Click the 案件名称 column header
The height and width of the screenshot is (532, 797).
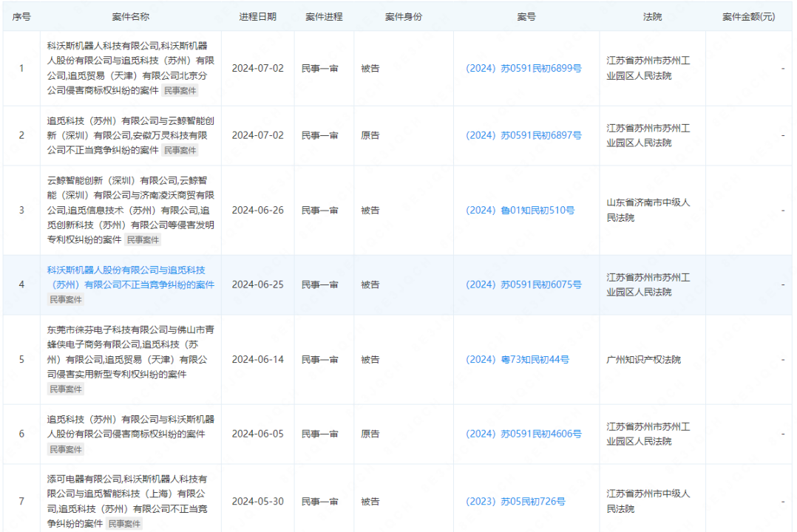(x=131, y=17)
